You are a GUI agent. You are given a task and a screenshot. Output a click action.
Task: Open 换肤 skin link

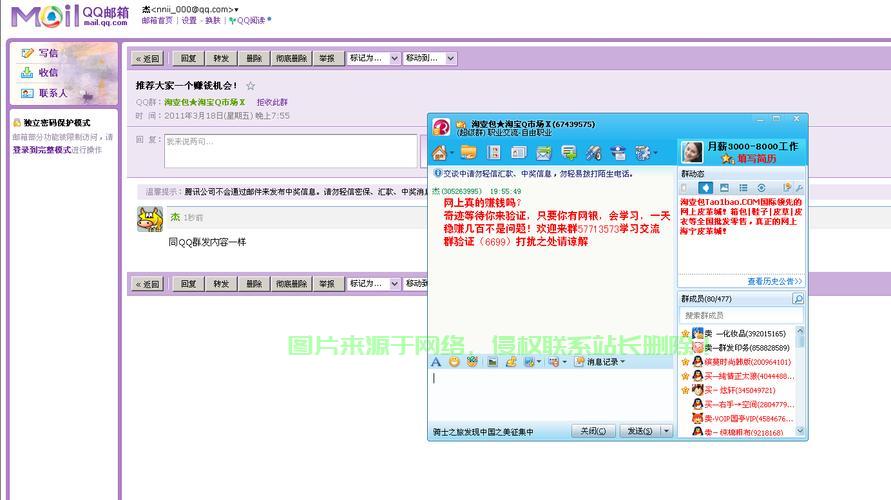click(213, 20)
